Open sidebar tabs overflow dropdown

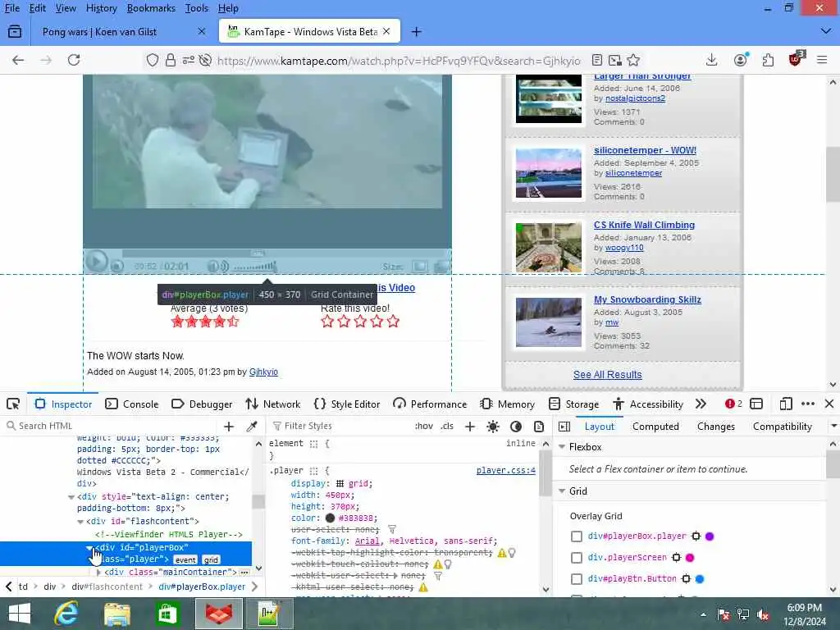pyautogui.click(x=833, y=427)
